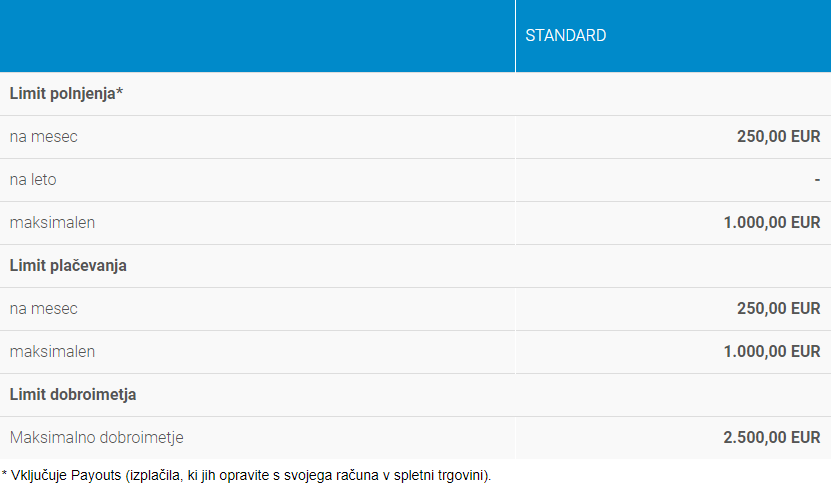Select 250,00 EUR monthly value for Limit polnjenja
The image size is (831, 491).
click(x=778, y=137)
